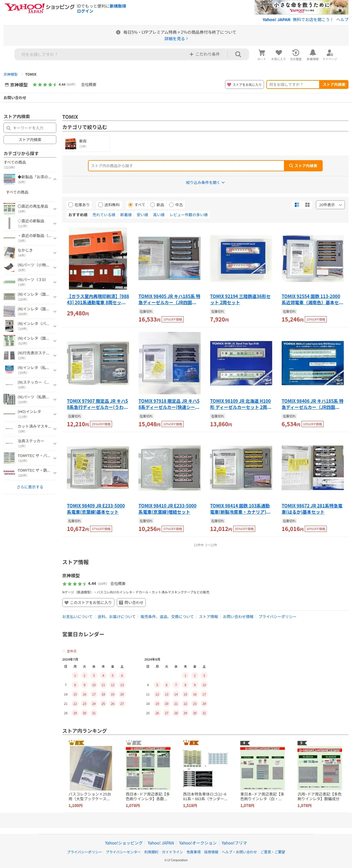Open rank 4 東日本ドア周辺表記 image
Viewport: 352px width, 868px height.
click(x=263, y=768)
